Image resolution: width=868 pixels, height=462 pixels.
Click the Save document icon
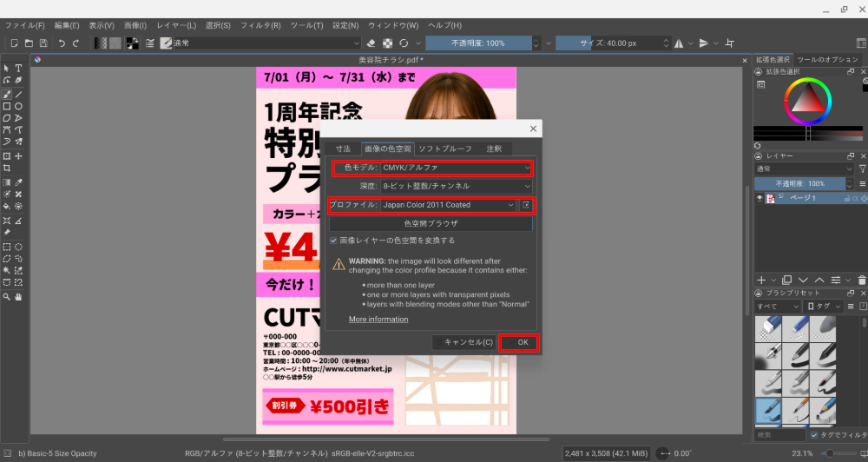[x=43, y=43]
